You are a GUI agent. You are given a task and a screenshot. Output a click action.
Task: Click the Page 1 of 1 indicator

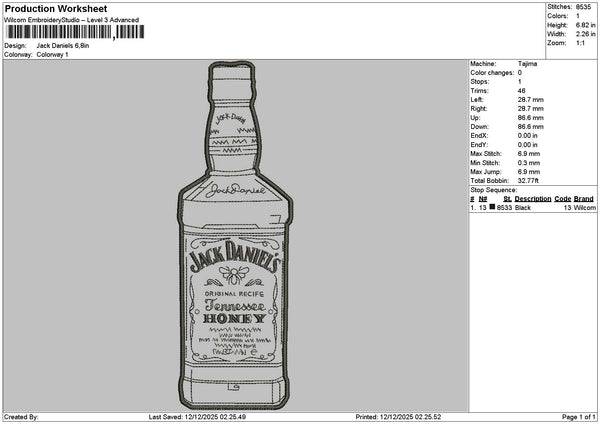[x=579, y=417]
